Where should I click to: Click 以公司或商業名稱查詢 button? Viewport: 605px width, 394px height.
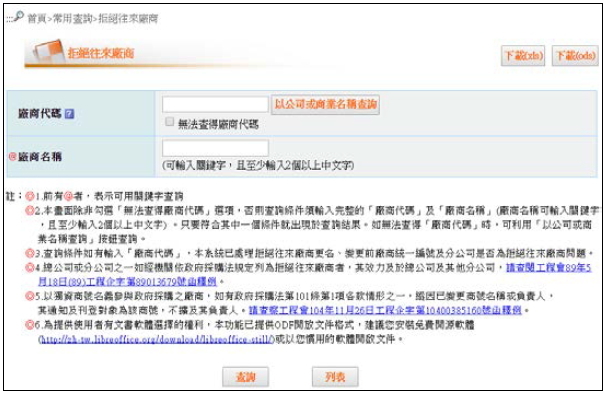point(325,104)
